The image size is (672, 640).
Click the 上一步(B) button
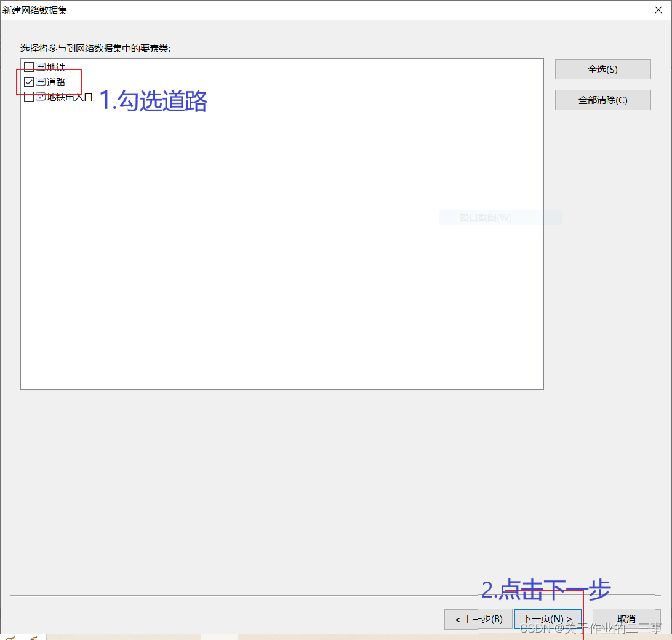(477, 619)
